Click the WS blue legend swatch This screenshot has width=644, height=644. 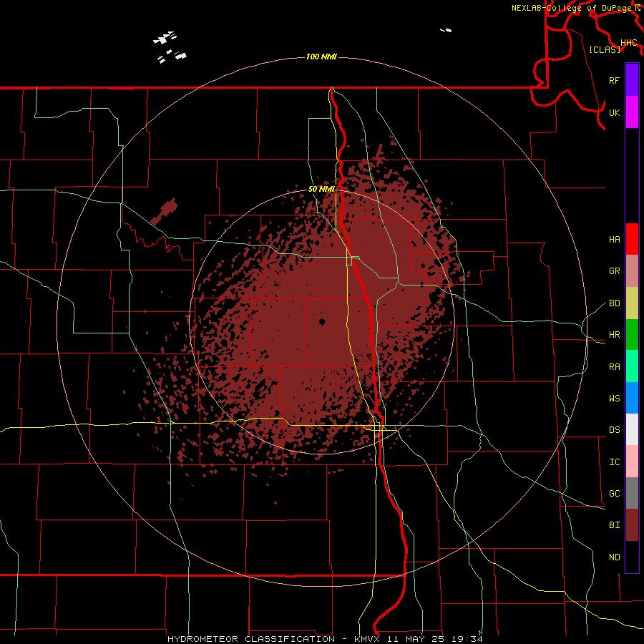tap(632, 398)
